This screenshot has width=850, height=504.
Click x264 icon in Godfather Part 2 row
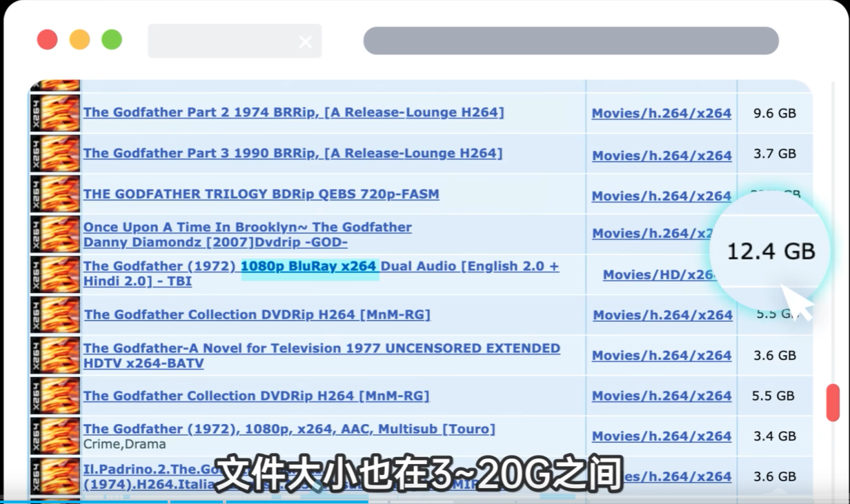(x=55, y=113)
